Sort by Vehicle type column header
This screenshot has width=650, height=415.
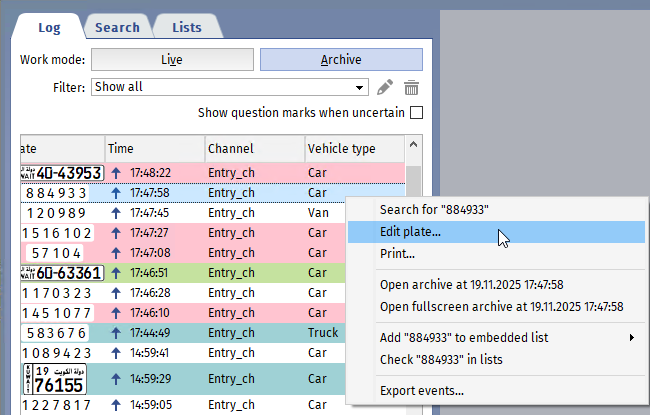pos(341,149)
